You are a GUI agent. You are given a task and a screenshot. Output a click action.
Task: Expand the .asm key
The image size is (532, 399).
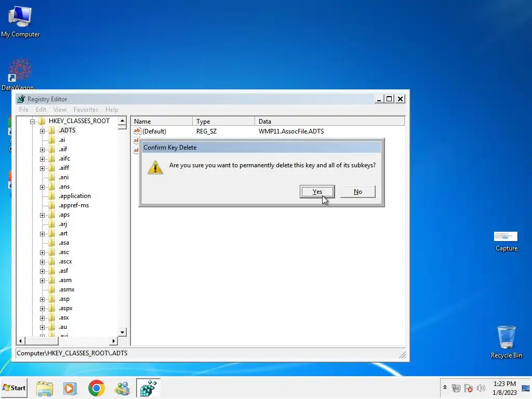point(42,281)
